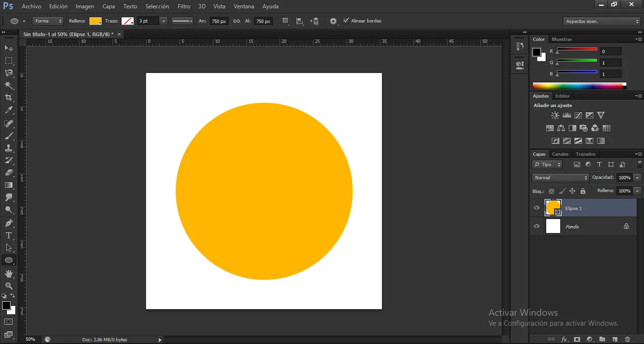
Task: Open path alignment options
Action: click(x=300, y=21)
